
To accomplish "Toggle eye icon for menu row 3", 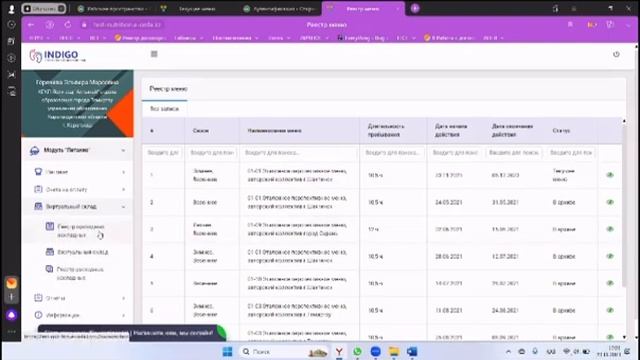I will coord(610,229).
